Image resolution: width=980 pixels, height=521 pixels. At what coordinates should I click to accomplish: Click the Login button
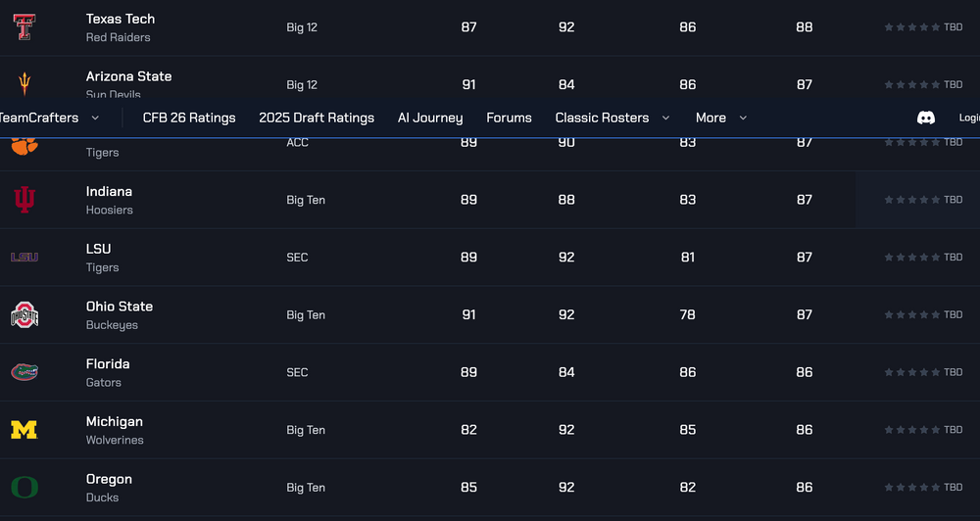(x=968, y=118)
